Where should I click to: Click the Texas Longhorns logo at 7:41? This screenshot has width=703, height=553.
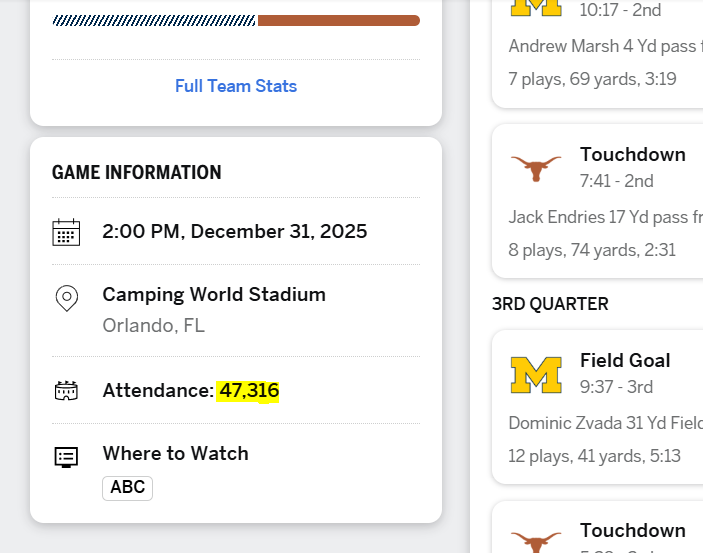536,167
